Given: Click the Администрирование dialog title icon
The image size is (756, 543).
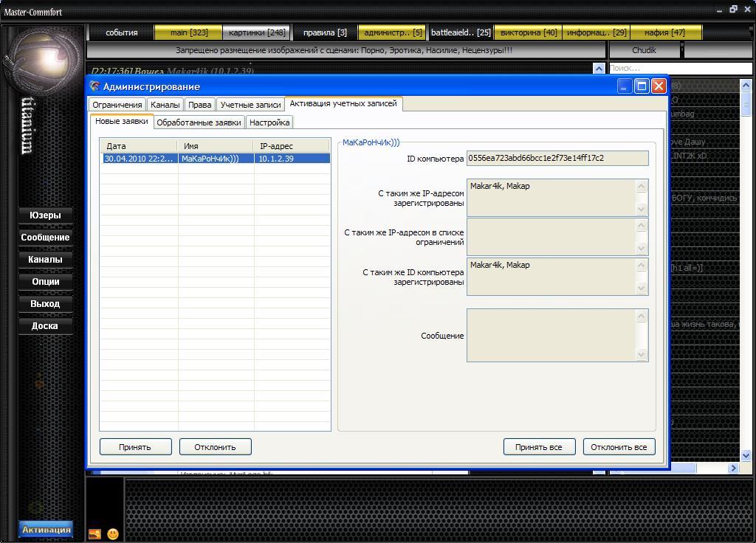Looking at the screenshot, I should click(94, 86).
